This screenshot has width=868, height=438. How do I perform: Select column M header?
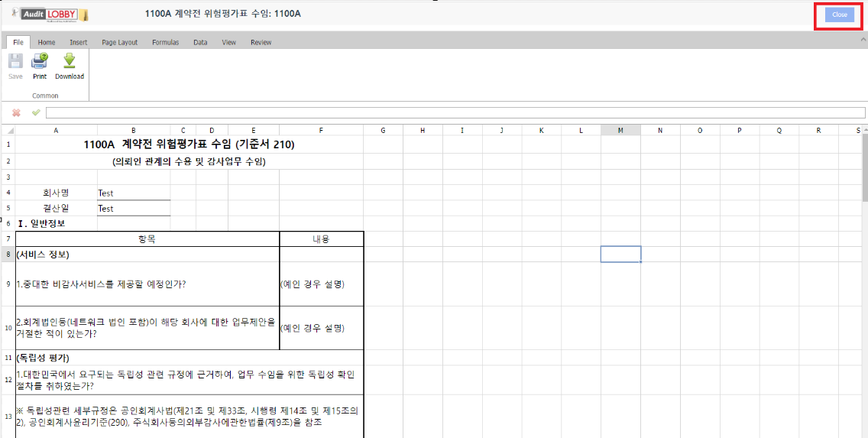pyautogui.click(x=620, y=130)
